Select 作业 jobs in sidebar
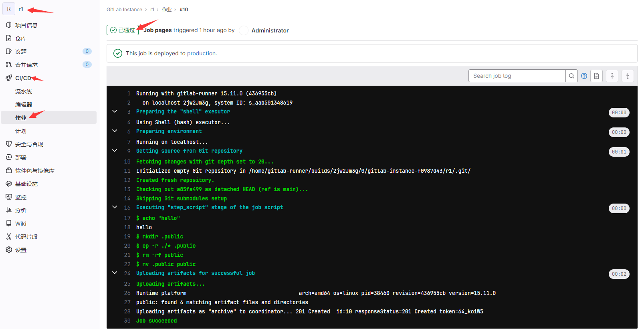 pyautogui.click(x=49, y=117)
